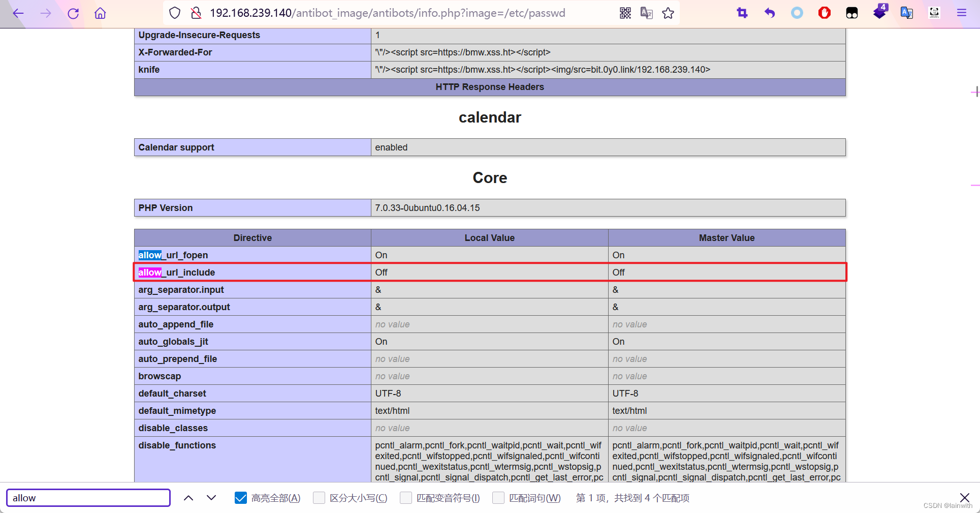Open the browser application menu
The image size is (980, 513).
(962, 13)
